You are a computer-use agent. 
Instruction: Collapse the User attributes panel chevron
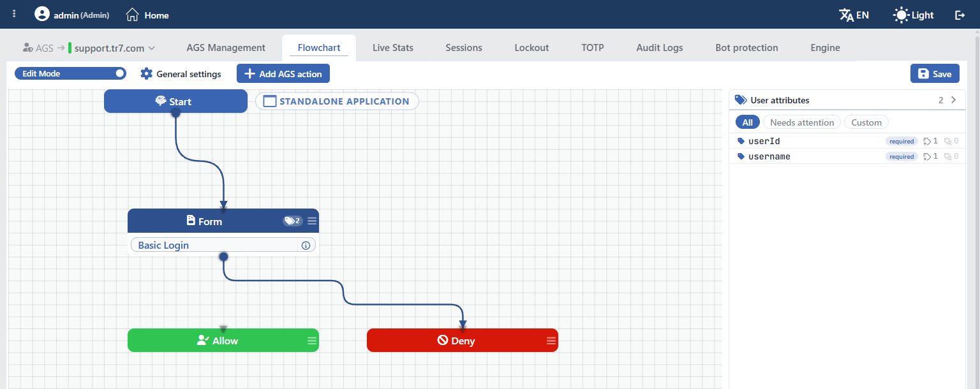click(953, 100)
